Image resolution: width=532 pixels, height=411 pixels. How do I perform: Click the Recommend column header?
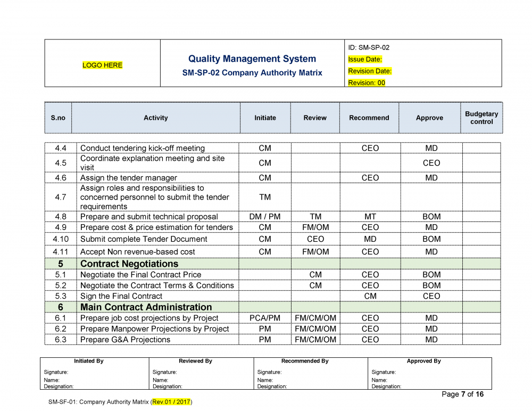(x=369, y=118)
